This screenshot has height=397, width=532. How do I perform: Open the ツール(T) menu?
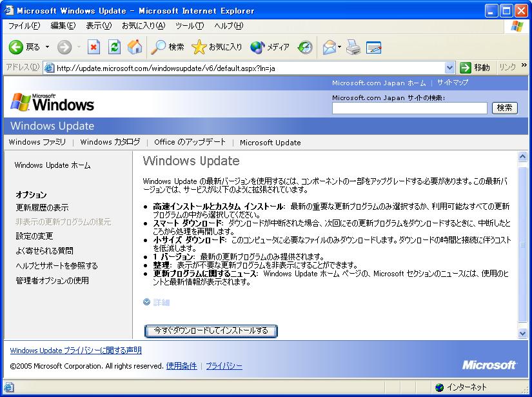[x=190, y=26]
